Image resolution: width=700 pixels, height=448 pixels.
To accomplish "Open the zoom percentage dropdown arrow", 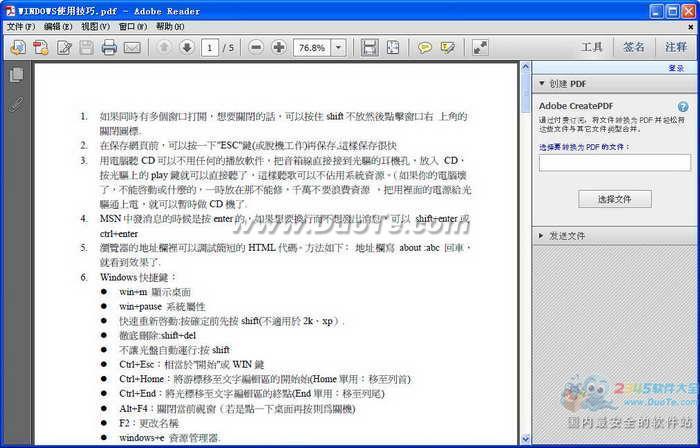I will 338,47.
